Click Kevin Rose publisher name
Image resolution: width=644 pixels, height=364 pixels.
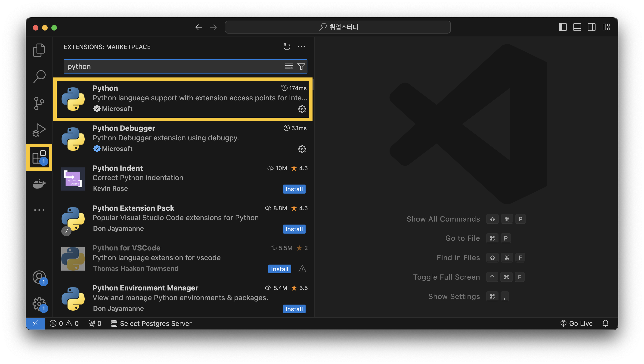110,188
